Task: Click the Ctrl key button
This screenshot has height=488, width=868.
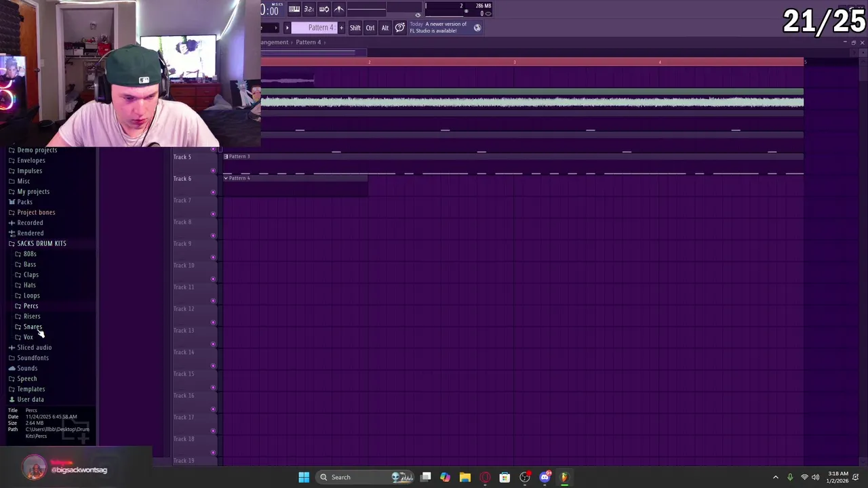Action: (370, 28)
